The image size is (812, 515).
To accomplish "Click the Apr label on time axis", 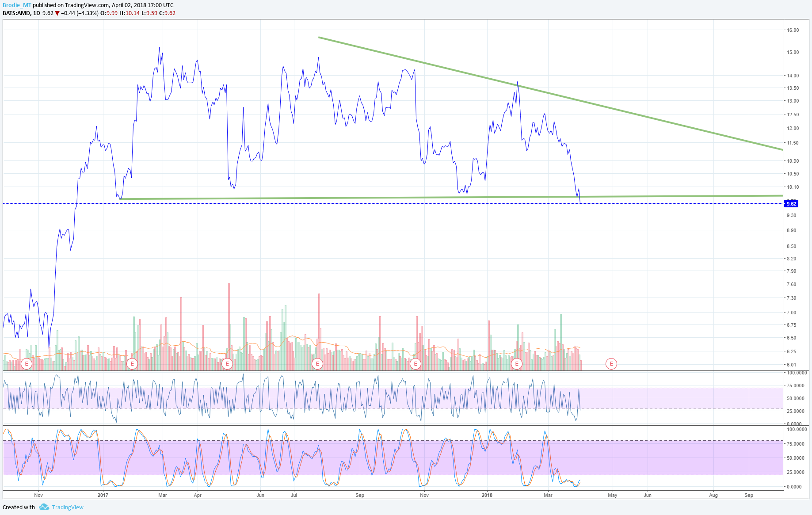I will [x=198, y=495].
